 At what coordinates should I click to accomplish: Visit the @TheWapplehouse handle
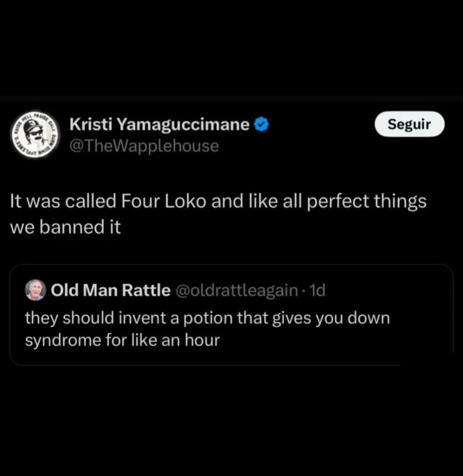144,146
